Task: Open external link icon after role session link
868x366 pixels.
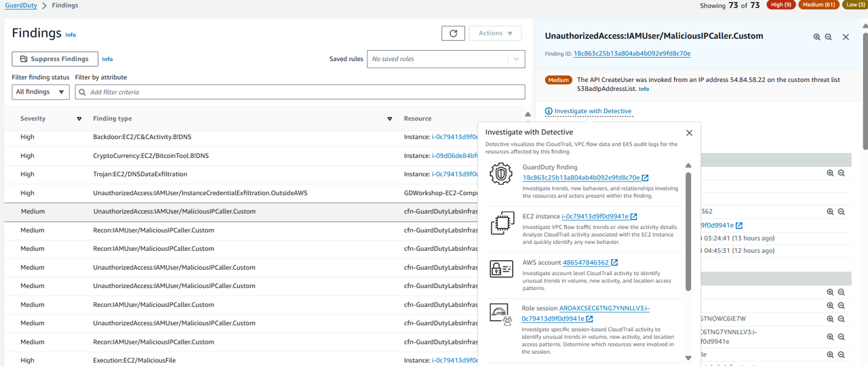Action: click(590, 319)
